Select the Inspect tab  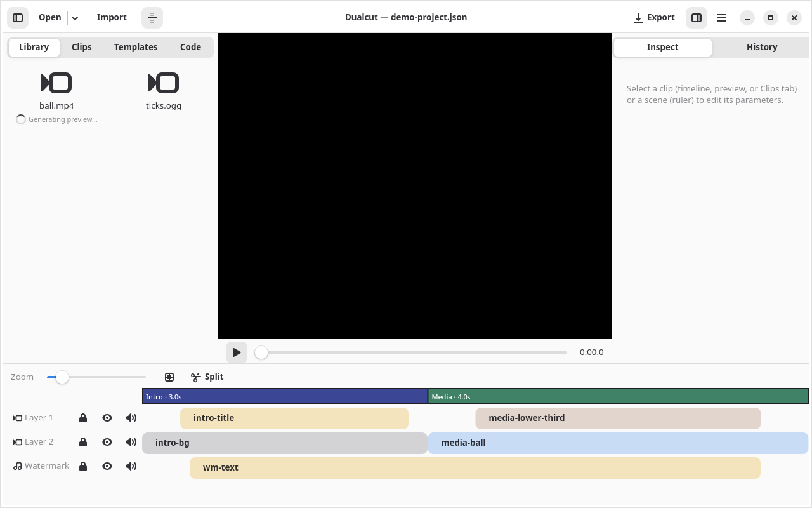point(662,47)
